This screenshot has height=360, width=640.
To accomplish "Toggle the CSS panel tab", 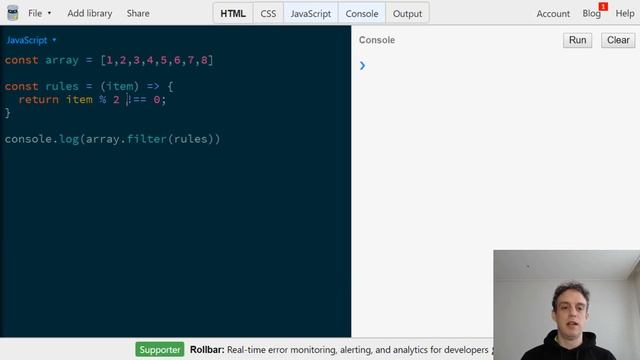I will click(x=268, y=13).
